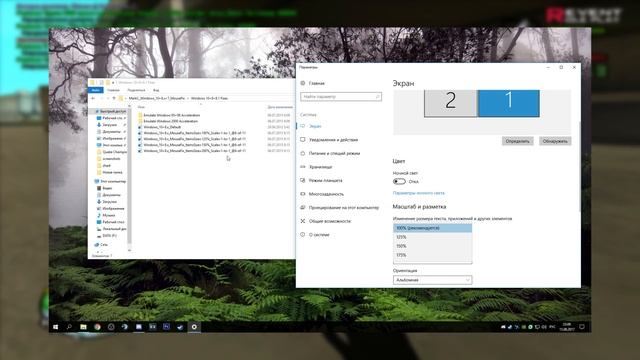Click the Обнаружить button
Image resolution: width=640 pixels, height=360 pixels.
(555, 141)
